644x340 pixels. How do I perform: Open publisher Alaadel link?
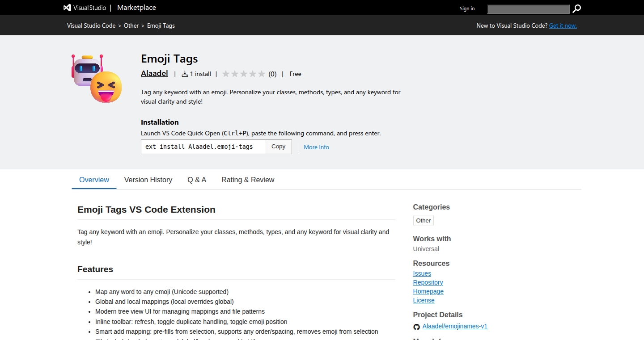pyautogui.click(x=154, y=73)
